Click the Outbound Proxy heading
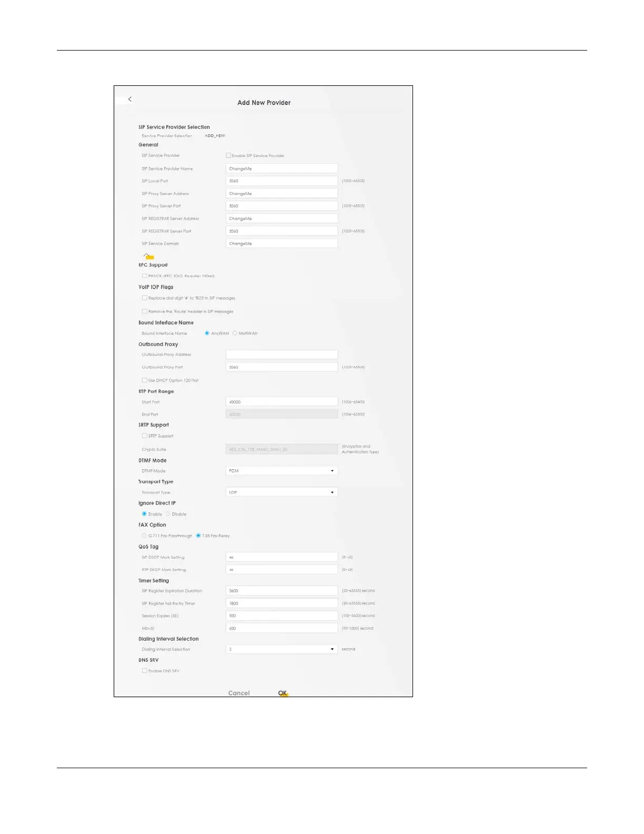This screenshot has width=644, height=834. (158, 344)
